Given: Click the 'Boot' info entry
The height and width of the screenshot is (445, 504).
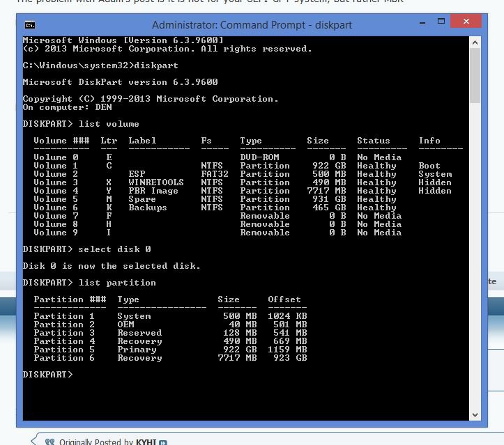Looking at the screenshot, I should point(429,166).
